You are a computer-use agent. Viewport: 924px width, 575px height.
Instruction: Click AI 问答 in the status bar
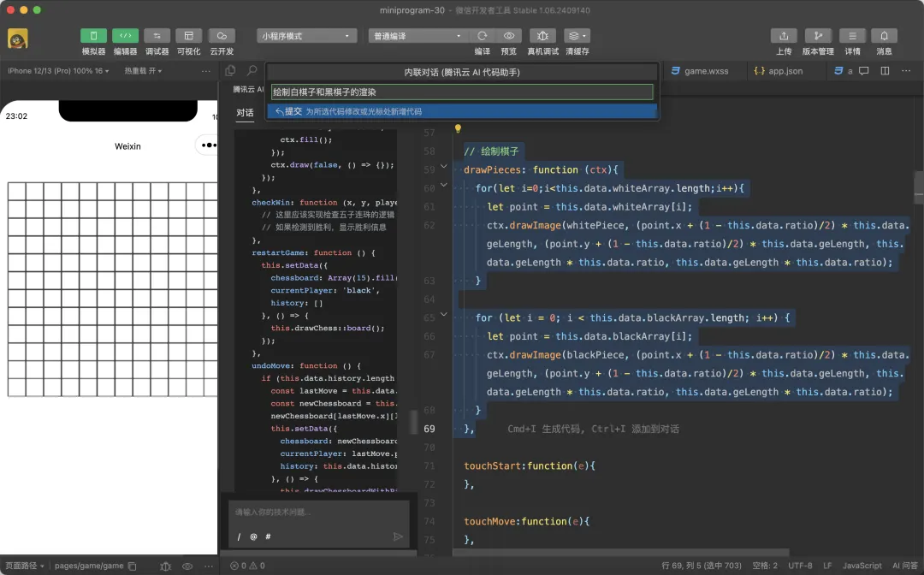coord(904,566)
